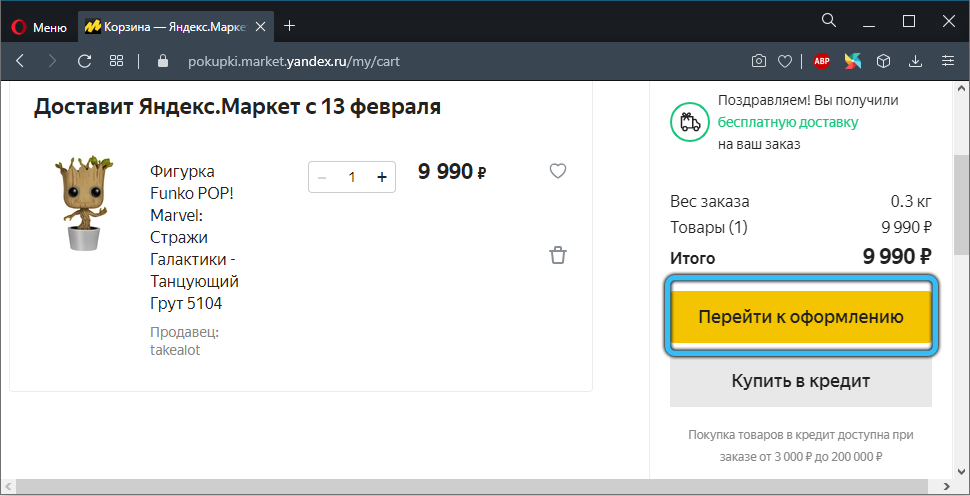Image resolution: width=970 pixels, height=496 pixels.
Task: Click the vertical scrollbar thumb
Action: click(x=961, y=203)
